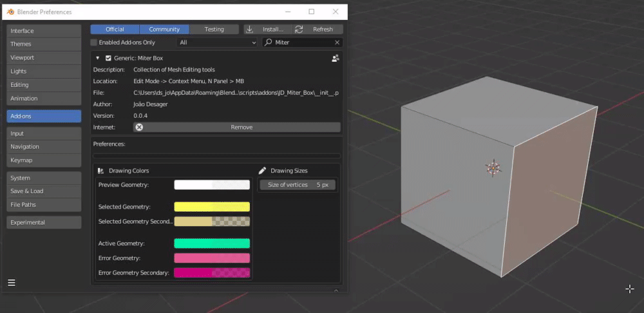Go to Animation preferences
644x313 pixels.
44,98
